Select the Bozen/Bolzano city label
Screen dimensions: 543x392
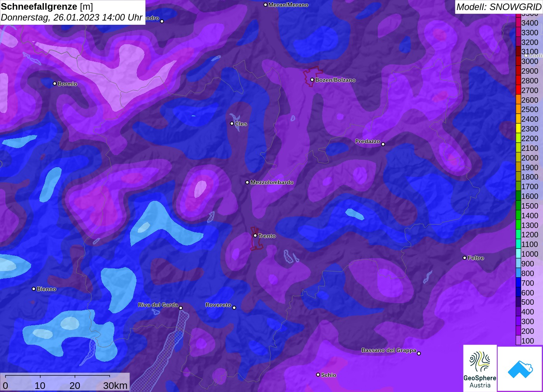click(x=335, y=80)
